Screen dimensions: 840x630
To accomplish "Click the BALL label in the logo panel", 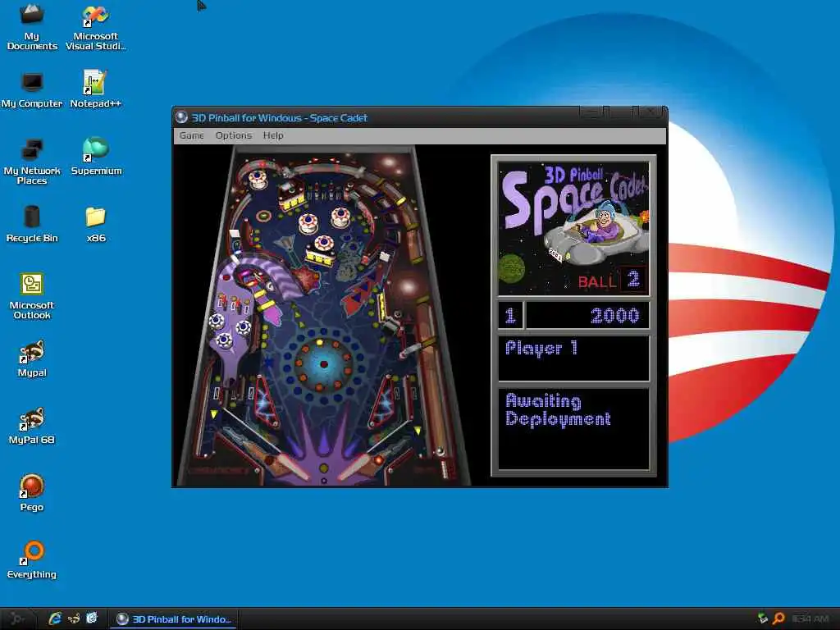I will click(597, 281).
